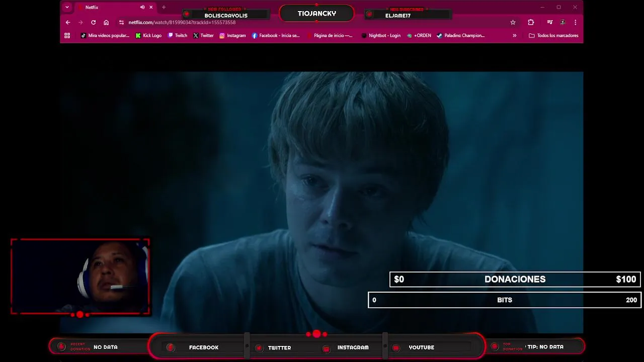Image resolution: width=644 pixels, height=362 pixels.
Task: Open the Kick Logo bookmark
Action: click(x=148, y=36)
